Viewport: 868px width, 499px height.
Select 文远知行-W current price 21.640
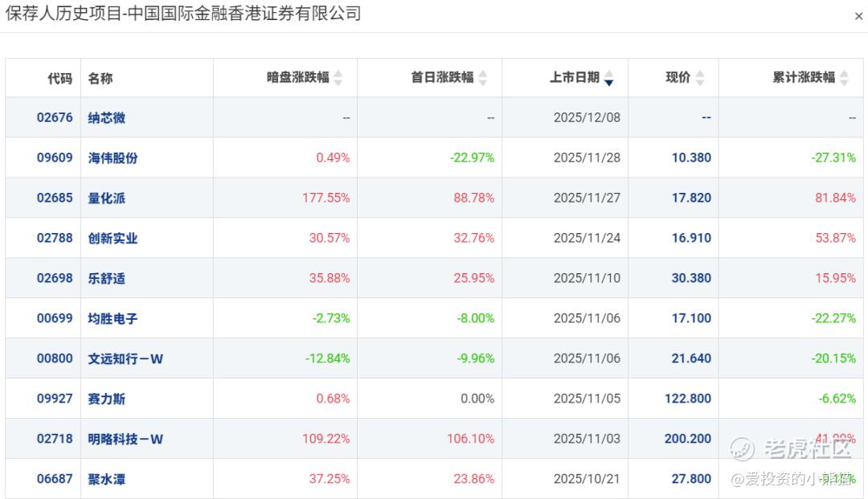(691, 358)
